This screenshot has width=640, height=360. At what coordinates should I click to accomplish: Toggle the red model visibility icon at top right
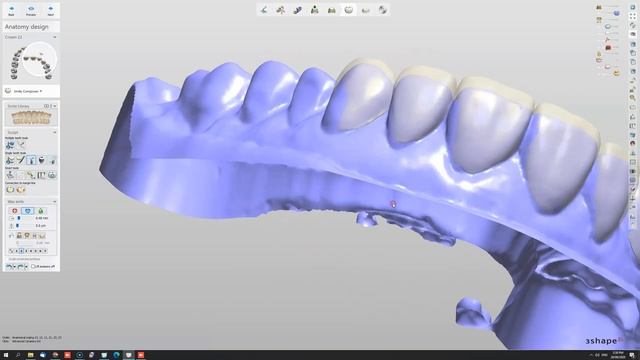coord(608,48)
